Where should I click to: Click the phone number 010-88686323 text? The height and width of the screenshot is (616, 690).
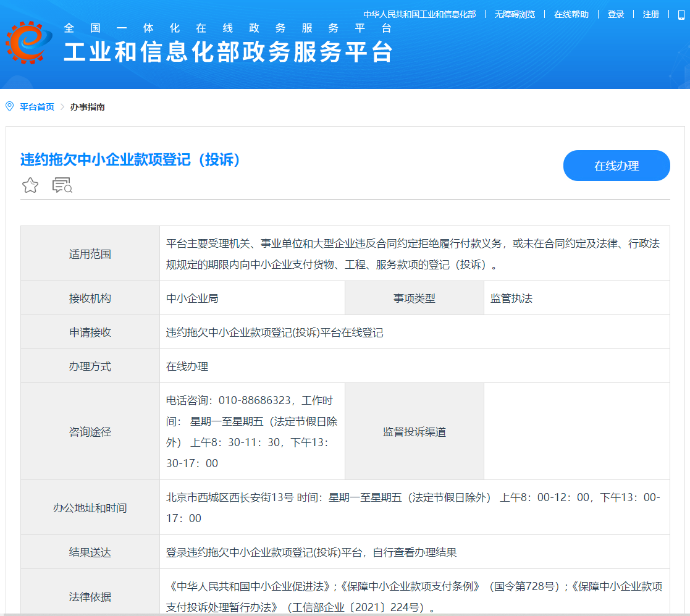click(255, 400)
